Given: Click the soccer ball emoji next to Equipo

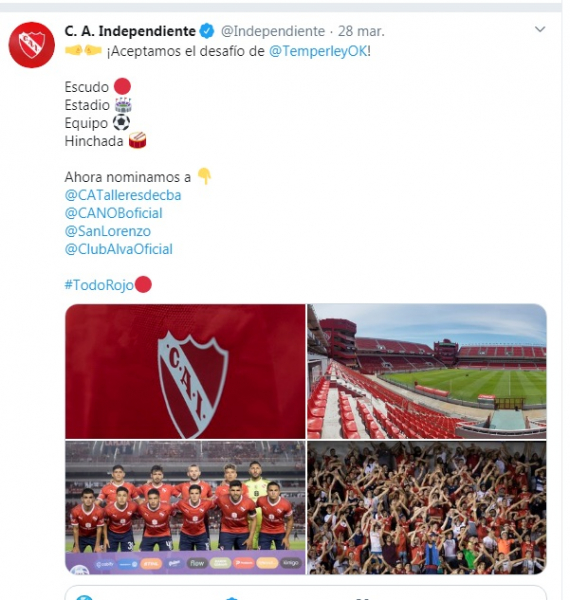Looking at the screenshot, I should pyautogui.click(x=121, y=122).
